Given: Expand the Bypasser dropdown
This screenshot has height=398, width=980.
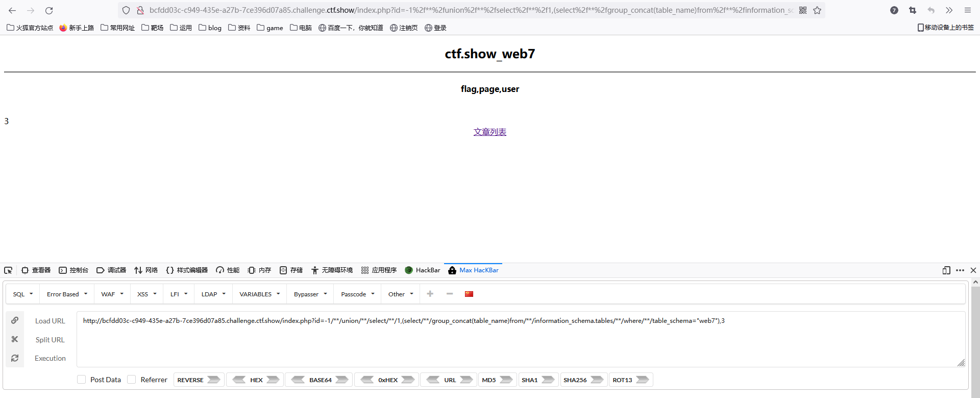Looking at the screenshot, I should click(310, 294).
